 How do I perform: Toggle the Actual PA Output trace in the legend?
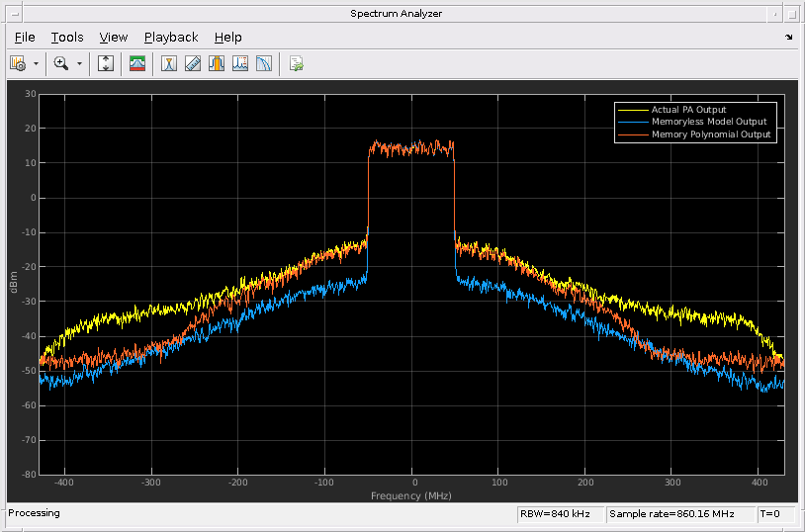[688, 109]
